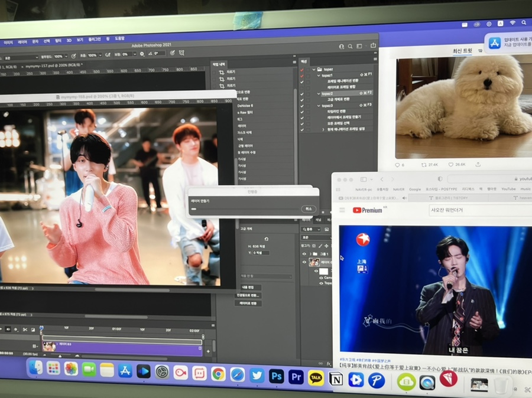
Task: Toggle check for topaz2 action
Action: point(301,94)
